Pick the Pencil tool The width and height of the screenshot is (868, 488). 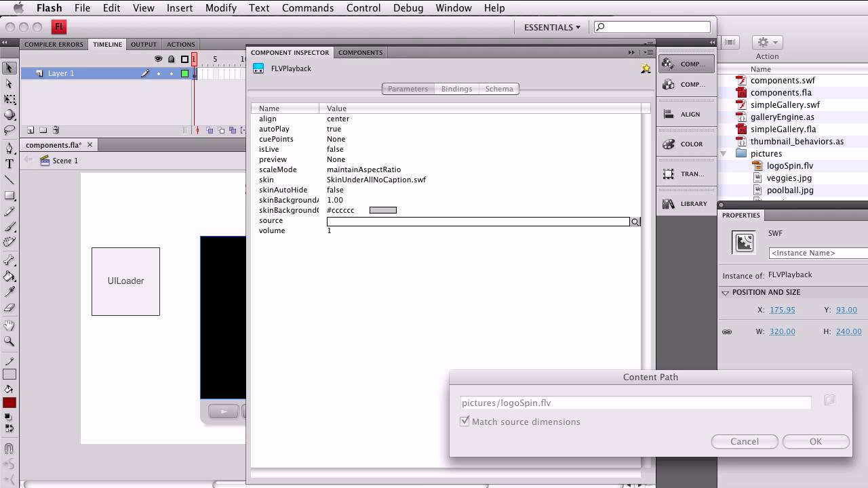(x=9, y=212)
